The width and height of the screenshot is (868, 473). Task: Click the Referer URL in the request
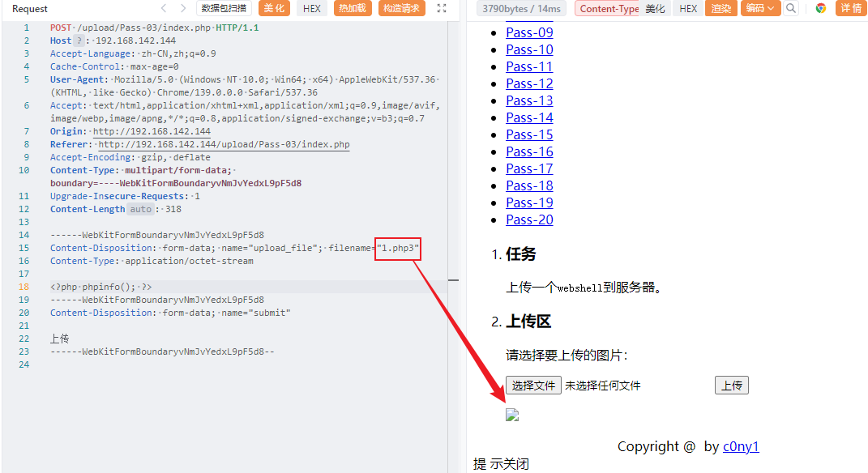[224, 144]
